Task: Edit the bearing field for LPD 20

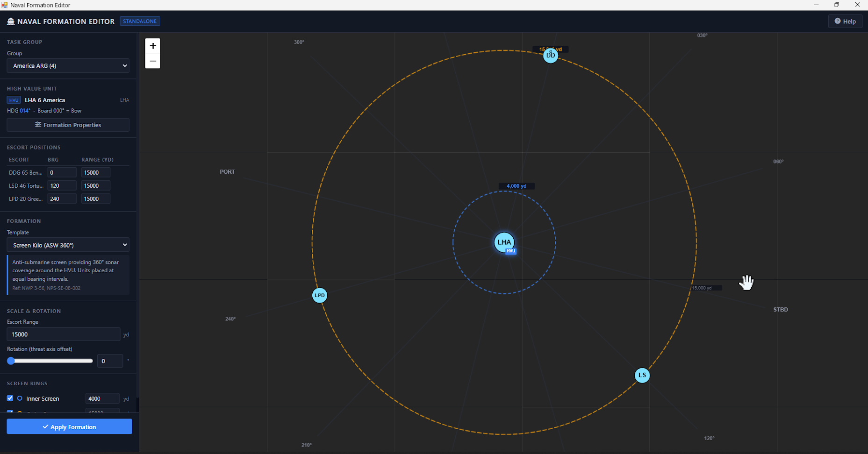Action: point(62,199)
